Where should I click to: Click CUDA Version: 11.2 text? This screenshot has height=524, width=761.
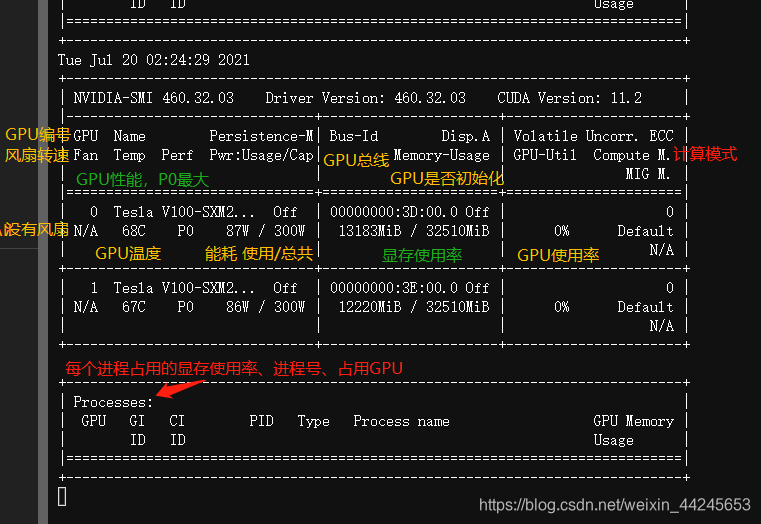(569, 98)
